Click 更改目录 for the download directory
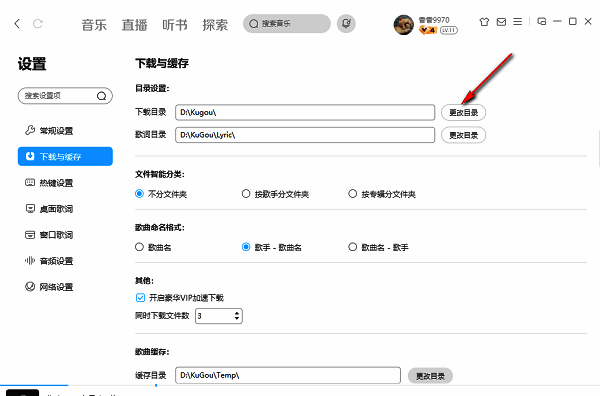 point(463,112)
